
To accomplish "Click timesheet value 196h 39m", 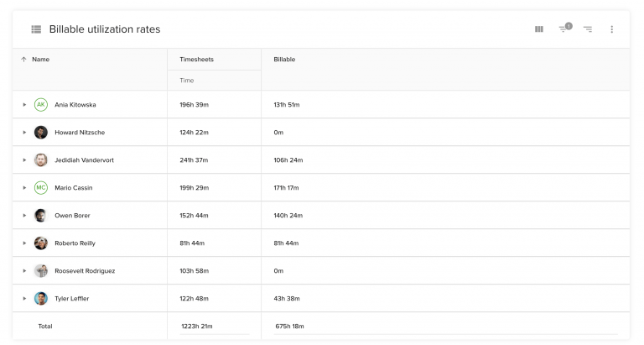I will [194, 105].
